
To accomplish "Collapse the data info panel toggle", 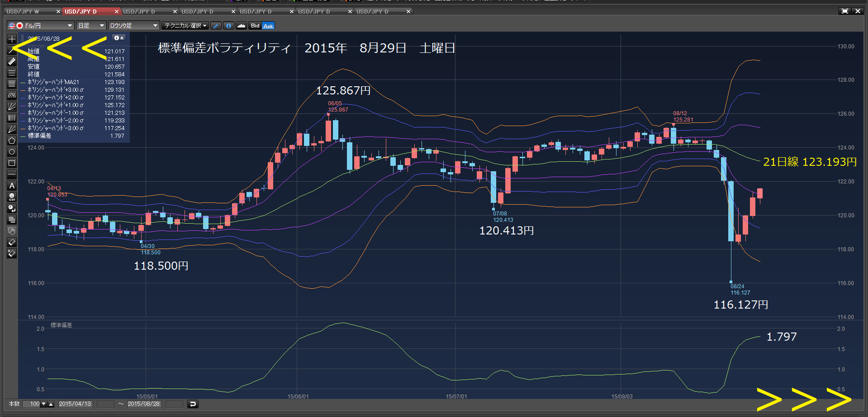I will tap(119, 38).
